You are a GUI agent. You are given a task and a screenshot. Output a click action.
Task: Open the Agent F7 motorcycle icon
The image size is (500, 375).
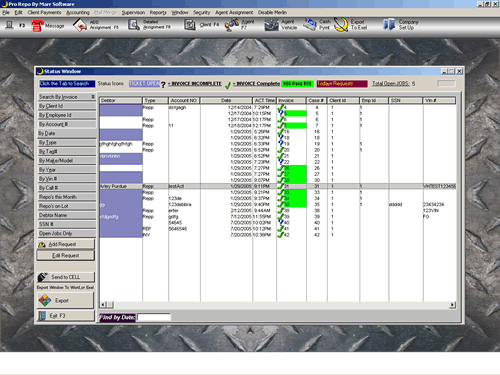[232, 25]
